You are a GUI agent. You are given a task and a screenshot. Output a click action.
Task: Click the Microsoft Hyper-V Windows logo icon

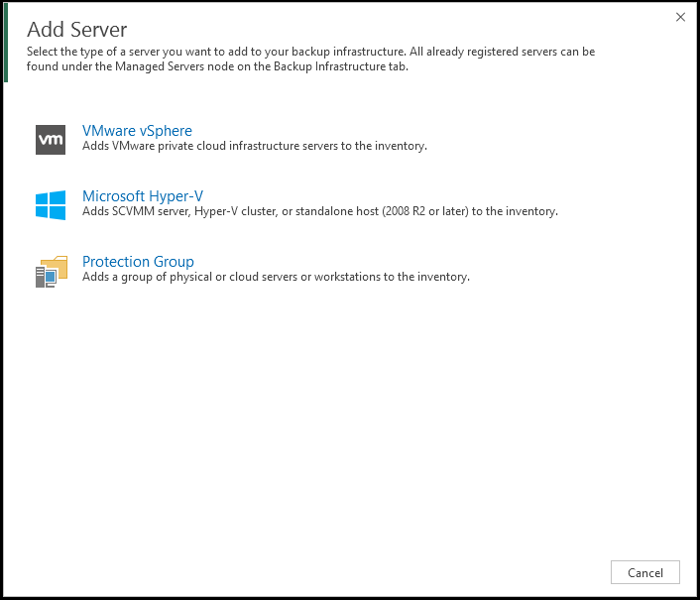click(x=51, y=205)
